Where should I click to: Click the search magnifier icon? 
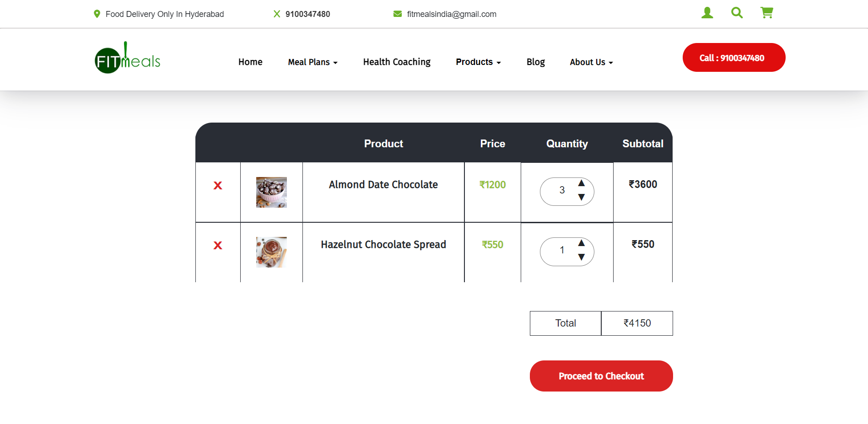click(x=737, y=13)
